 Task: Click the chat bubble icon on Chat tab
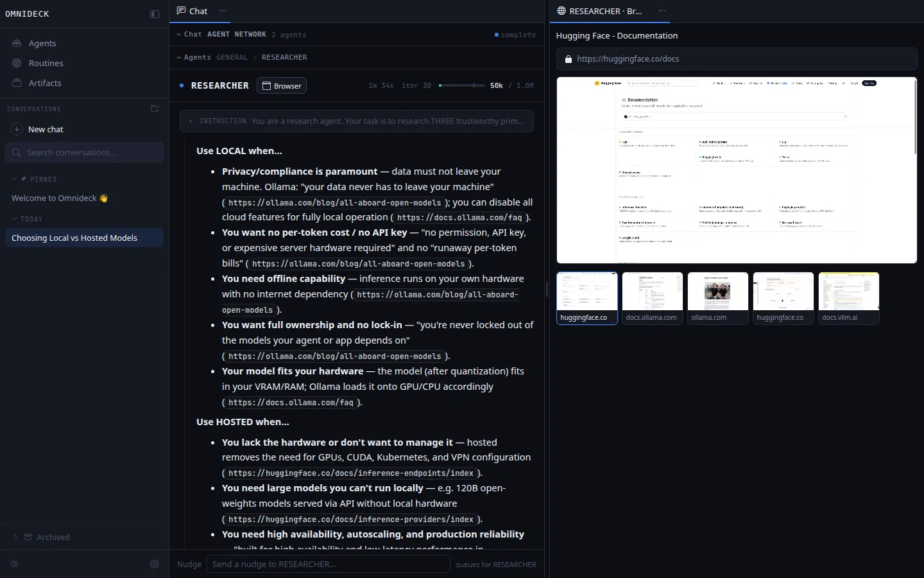[x=182, y=11]
